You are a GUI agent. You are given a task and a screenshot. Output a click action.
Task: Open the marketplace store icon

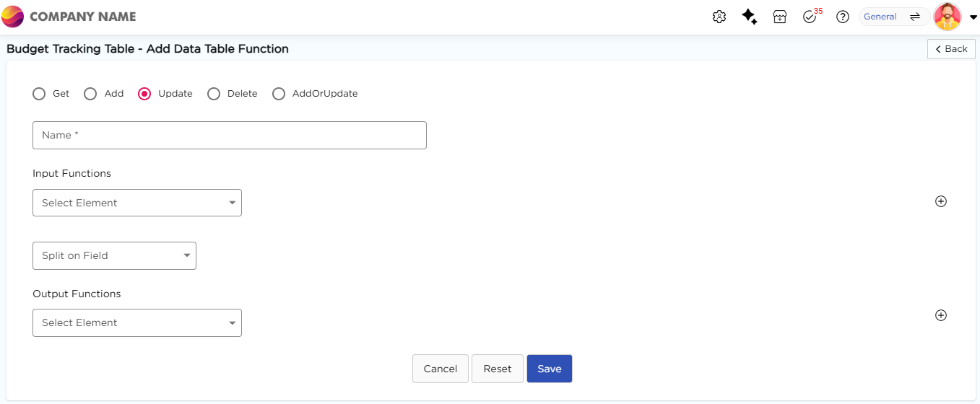[779, 17]
